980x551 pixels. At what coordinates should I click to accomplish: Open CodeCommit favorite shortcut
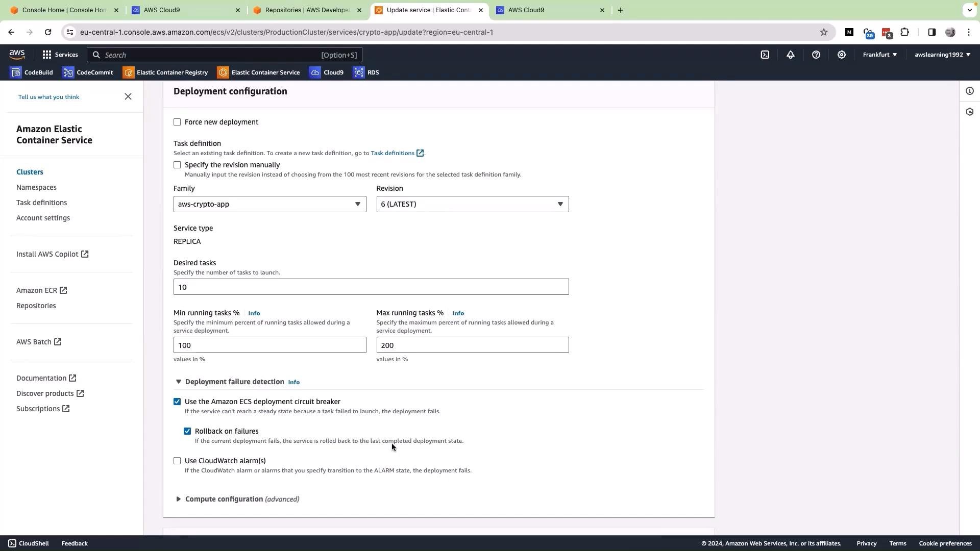88,72
